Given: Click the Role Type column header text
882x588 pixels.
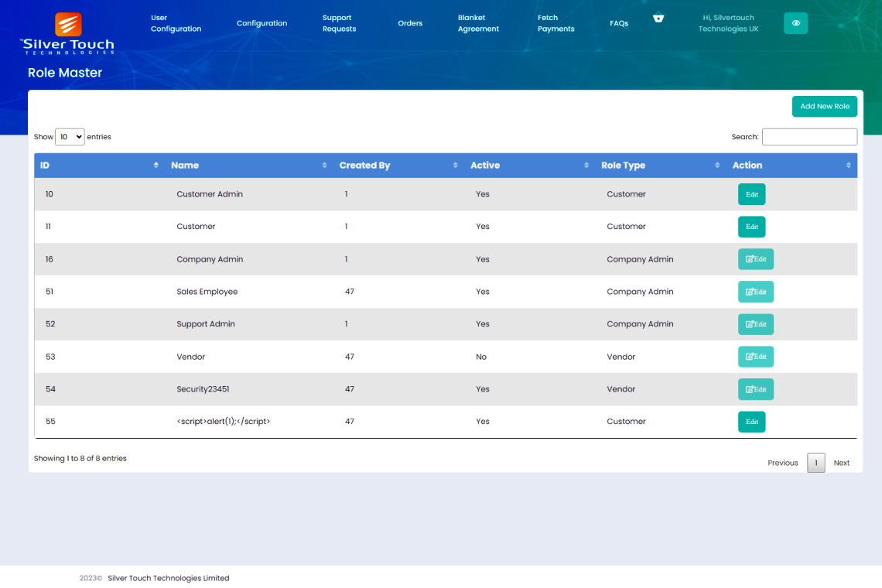Looking at the screenshot, I should click(624, 166).
